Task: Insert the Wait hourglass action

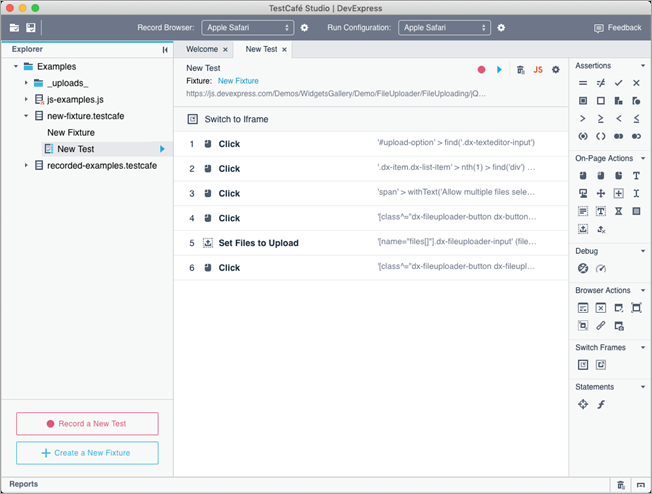Action: (x=619, y=211)
